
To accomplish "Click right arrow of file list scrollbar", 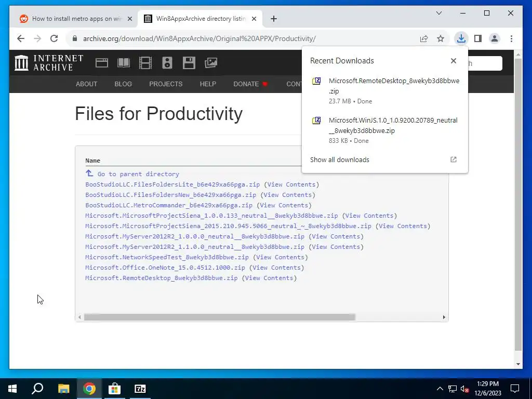I will tap(444, 317).
